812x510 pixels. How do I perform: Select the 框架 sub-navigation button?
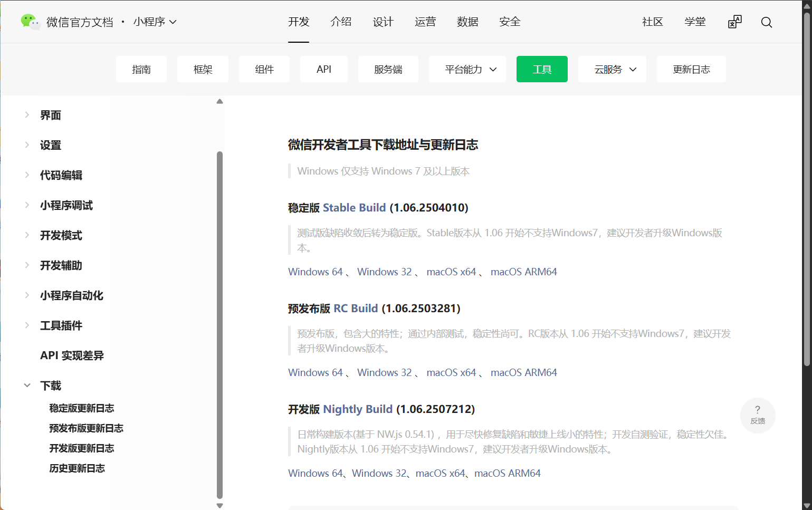click(203, 69)
